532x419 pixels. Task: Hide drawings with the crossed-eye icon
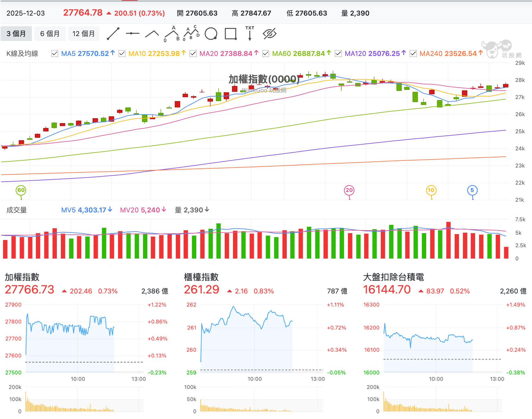coord(270,34)
